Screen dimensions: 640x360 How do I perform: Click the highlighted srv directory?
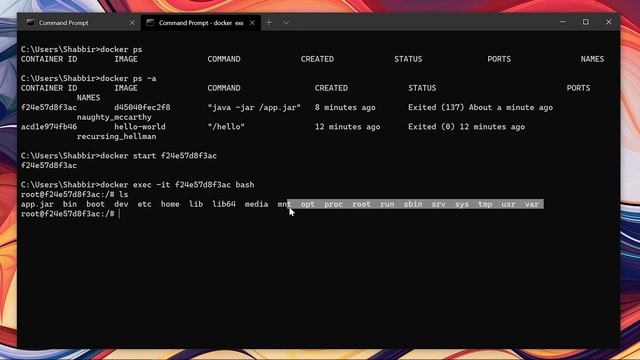coord(439,204)
